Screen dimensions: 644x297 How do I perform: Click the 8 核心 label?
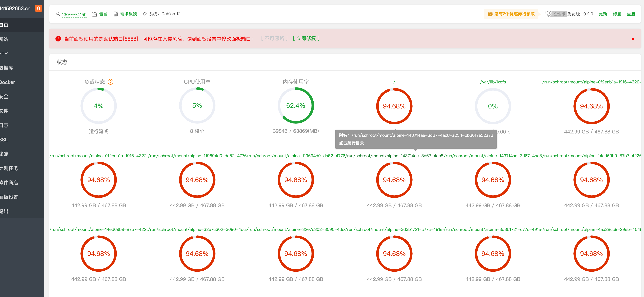point(197,131)
